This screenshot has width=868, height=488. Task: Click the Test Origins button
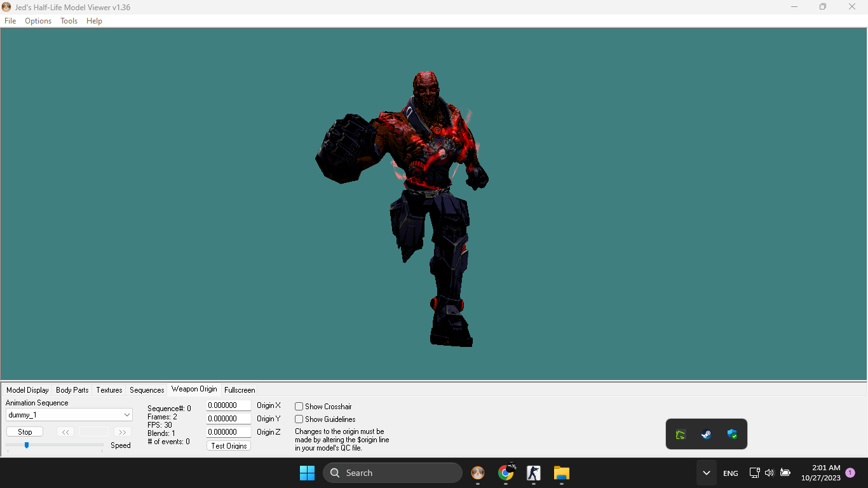click(229, 446)
